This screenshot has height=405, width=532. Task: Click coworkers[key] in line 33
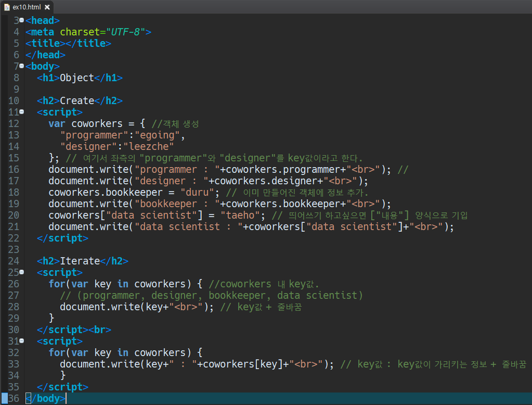click(243, 364)
